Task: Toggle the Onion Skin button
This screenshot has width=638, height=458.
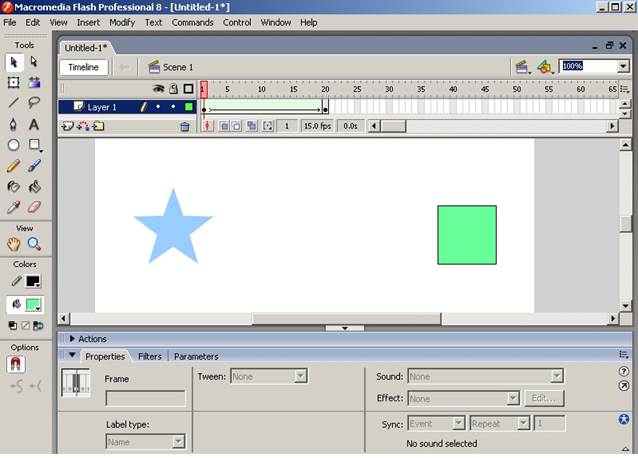Action: [224, 126]
